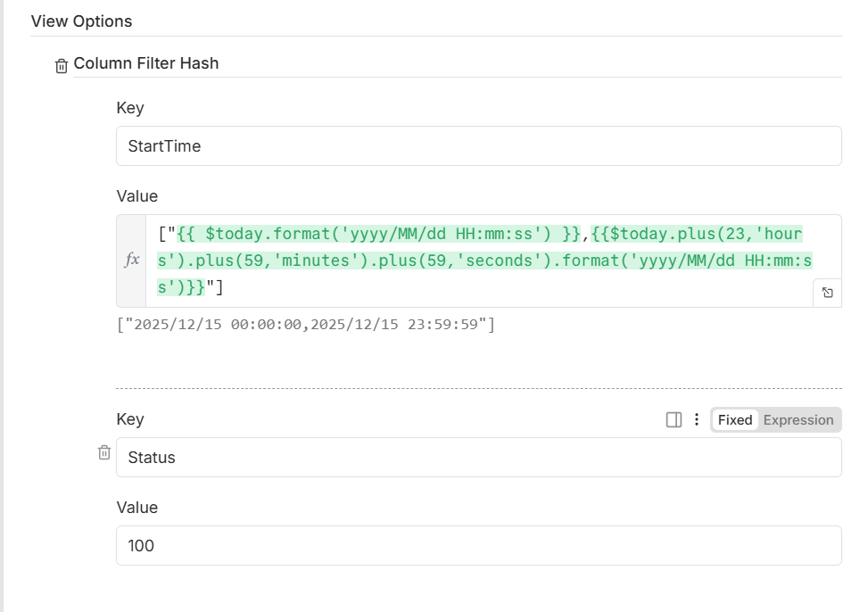The height and width of the screenshot is (612, 868).
Task: Click the Key label above StartTime
Action: tap(130, 108)
